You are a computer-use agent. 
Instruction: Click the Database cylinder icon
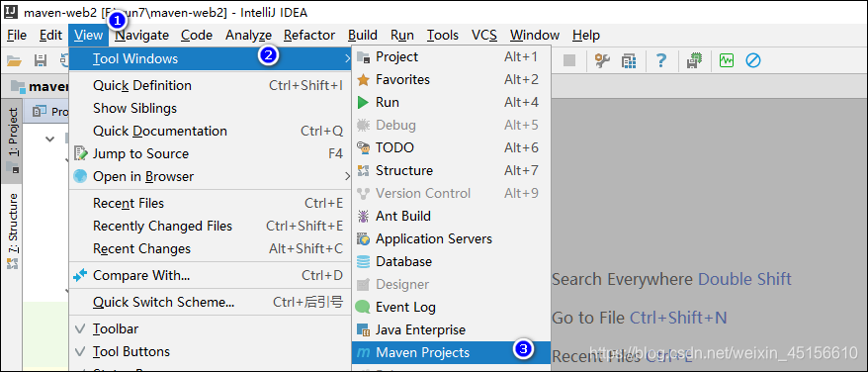tap(363, 261)
